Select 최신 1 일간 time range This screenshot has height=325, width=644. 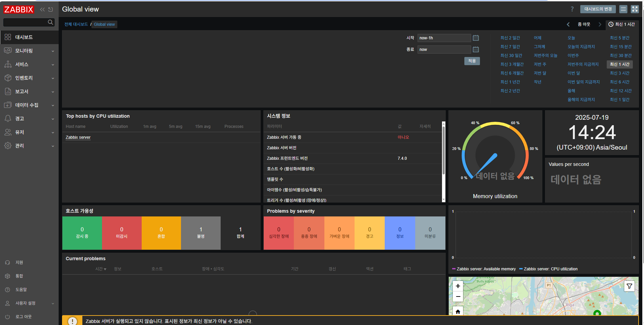(620, 100)
